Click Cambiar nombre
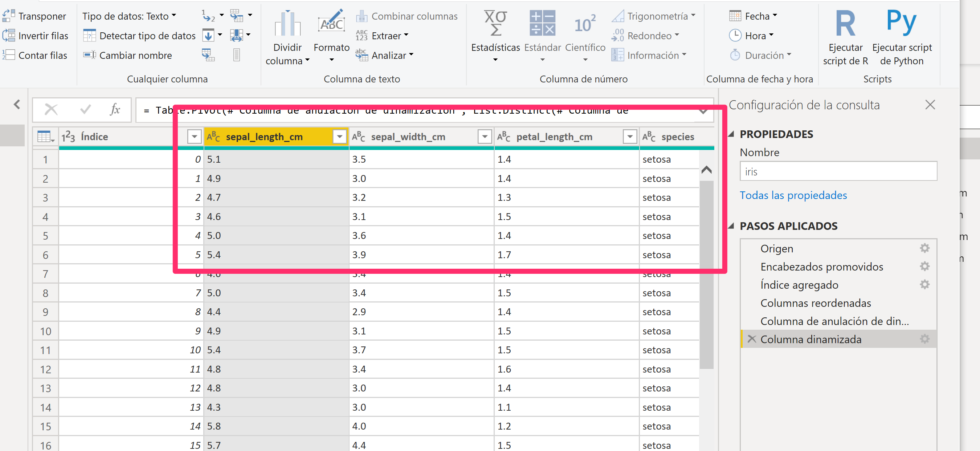Image resolution: width=980 pixels, height=451 pixels. tap(128, 55)
